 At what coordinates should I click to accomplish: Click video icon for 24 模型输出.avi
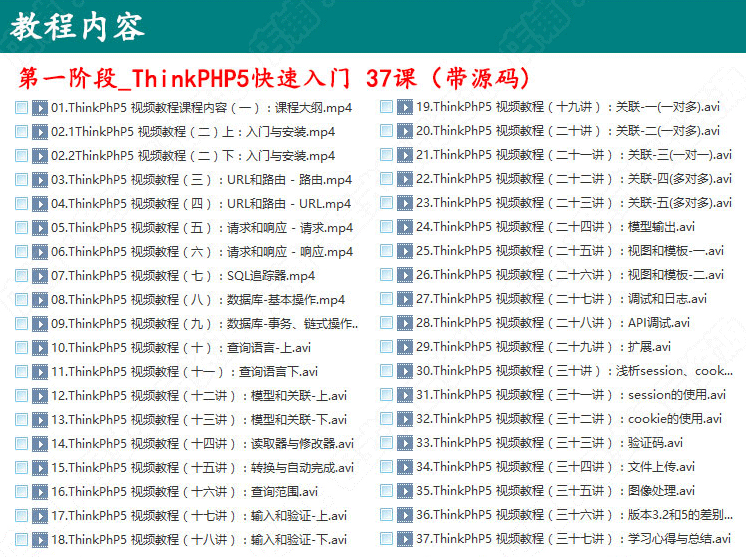tap(405, 227)
